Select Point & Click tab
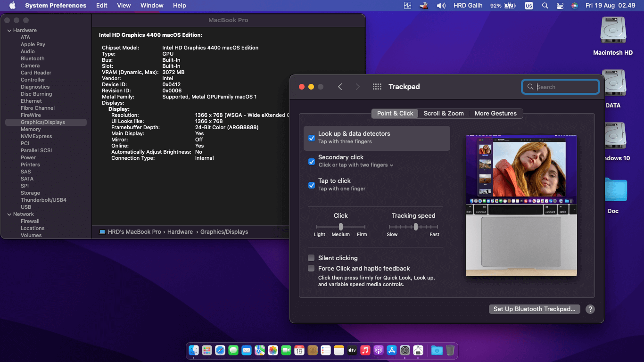The image size is (644, 362). [395, 113]
